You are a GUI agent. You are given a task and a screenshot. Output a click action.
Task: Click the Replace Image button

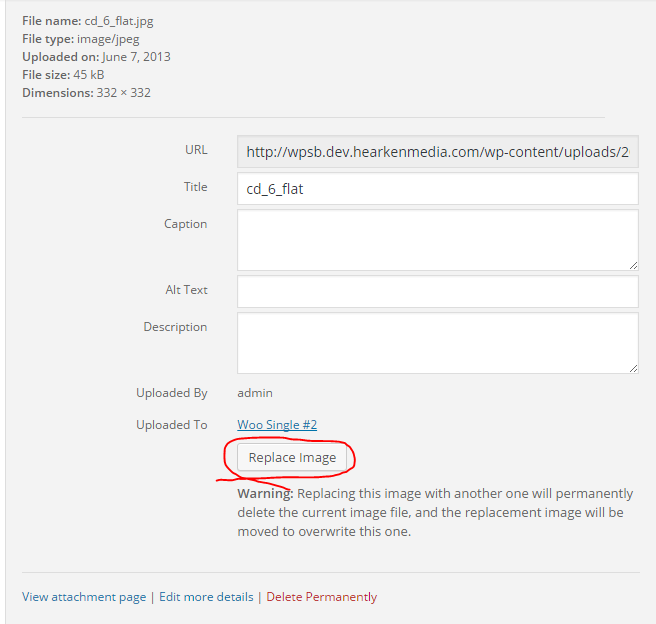pos(292,458)
